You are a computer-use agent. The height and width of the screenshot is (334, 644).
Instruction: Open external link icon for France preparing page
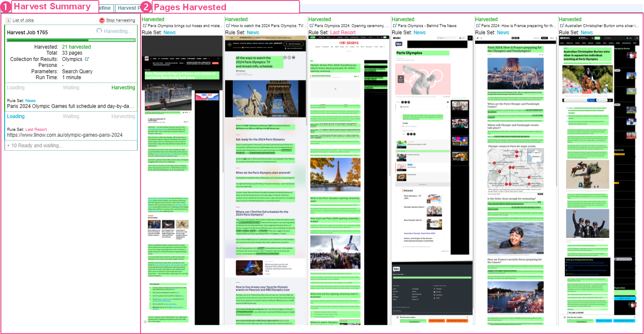coord(478,26)
